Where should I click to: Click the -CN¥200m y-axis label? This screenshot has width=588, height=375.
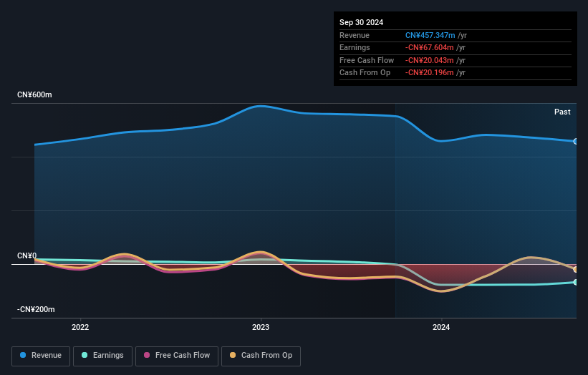[x=36, y=309]
